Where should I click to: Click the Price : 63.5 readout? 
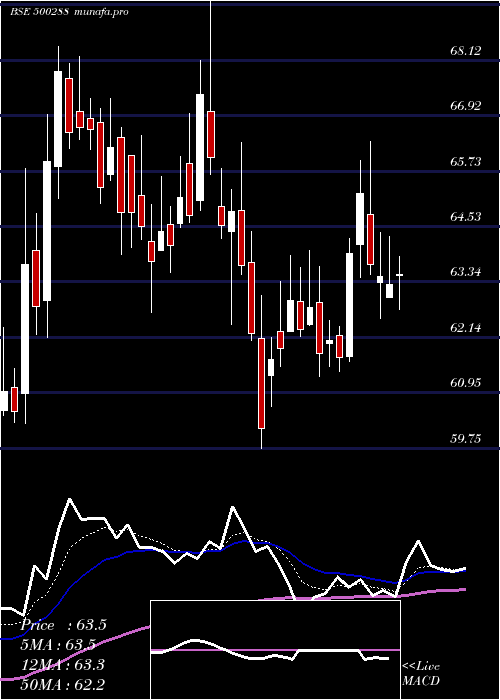click(x=63, y=625)
